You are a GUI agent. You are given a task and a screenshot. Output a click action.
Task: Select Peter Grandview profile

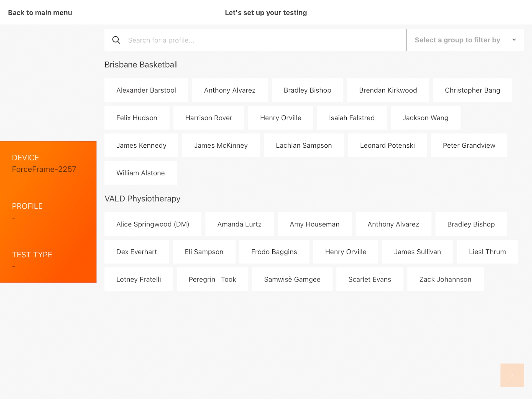pyautogui.click(x=469, y=145)
